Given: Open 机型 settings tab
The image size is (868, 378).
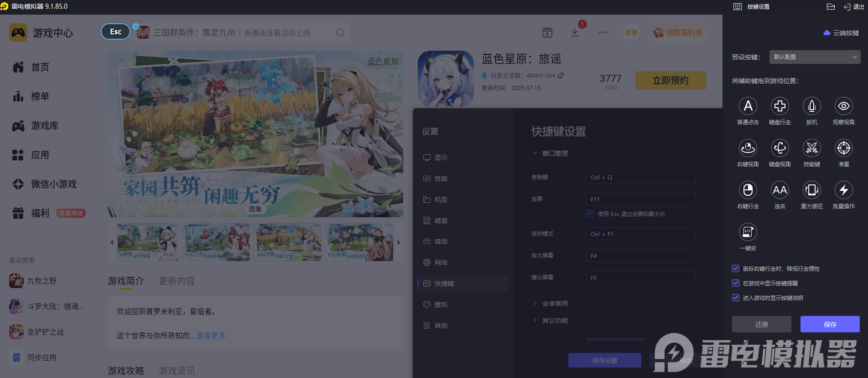Looking at the screenshot, I should (x=463, y=199).
